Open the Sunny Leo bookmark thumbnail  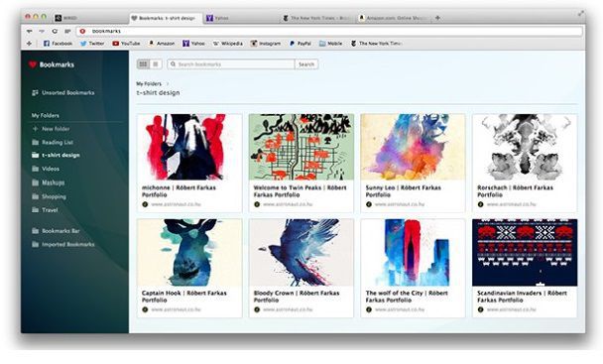click(413, 147)
